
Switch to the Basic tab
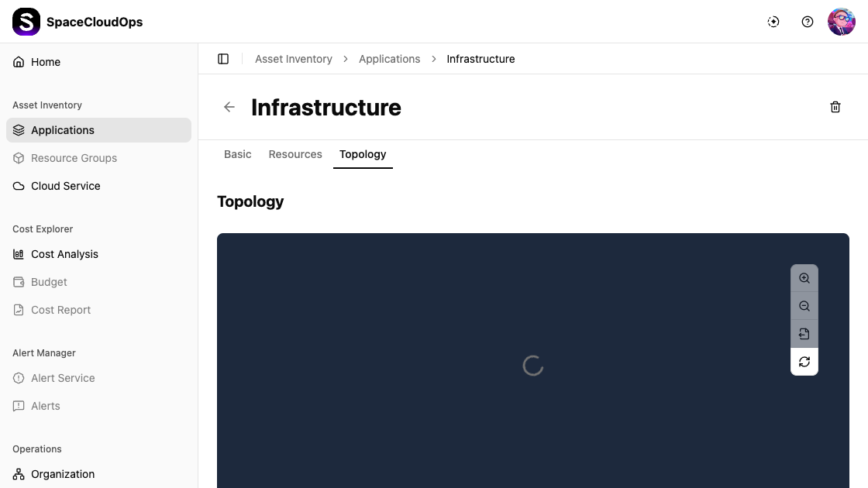(238, 154)
